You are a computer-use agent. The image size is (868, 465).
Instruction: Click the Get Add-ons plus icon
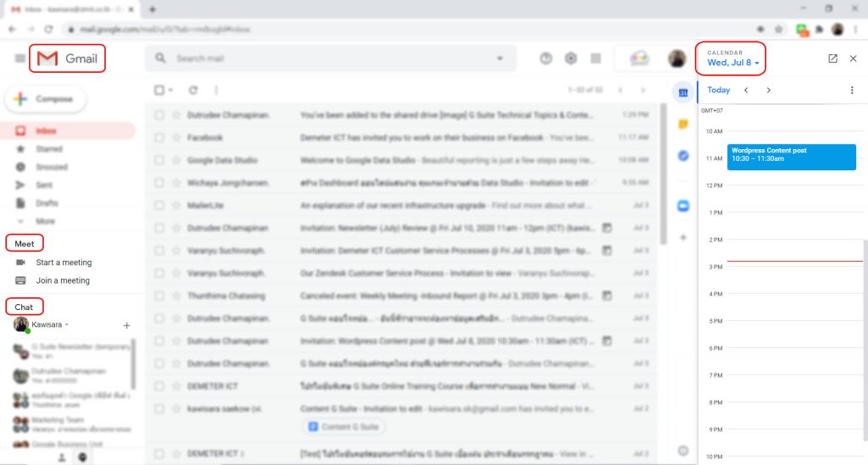682,238
